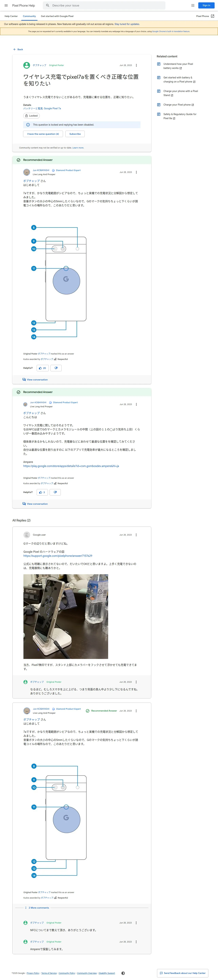Image resolution: width=218 pixels, height=980 pixels.
Task: Click 'I have the same question (4)'
Action: [x=43, y=134]
